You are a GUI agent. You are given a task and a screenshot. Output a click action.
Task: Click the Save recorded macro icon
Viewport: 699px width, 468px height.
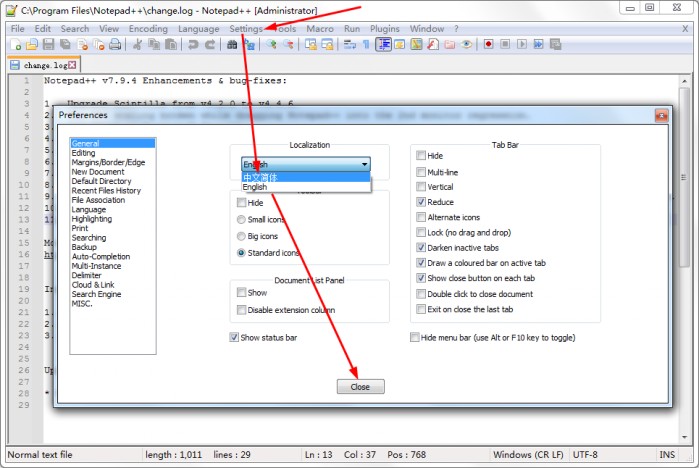click(x=555, y=45)
